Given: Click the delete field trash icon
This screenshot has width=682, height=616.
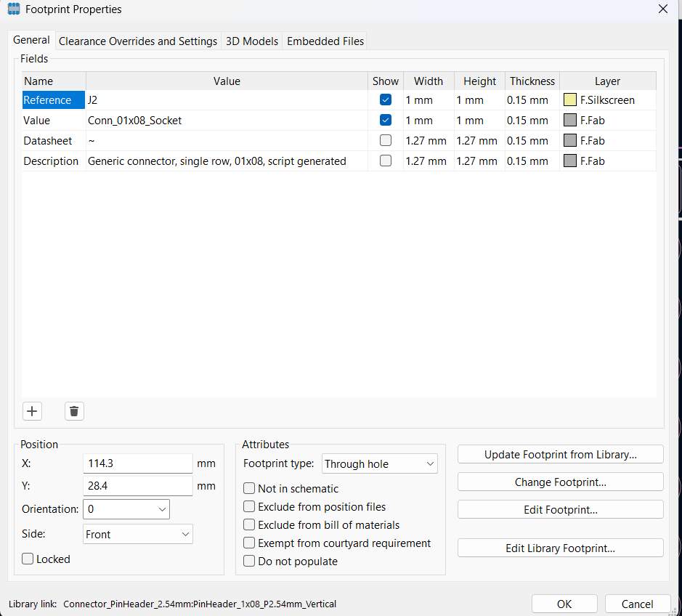Looking at the screenshot, I should pyautogui.click(x=74, y=411).
